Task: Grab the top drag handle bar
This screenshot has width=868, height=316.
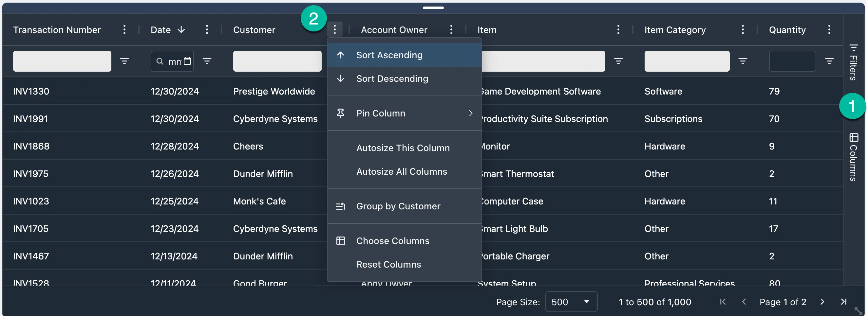Action: pyautogui.click(x=433, y=8)
